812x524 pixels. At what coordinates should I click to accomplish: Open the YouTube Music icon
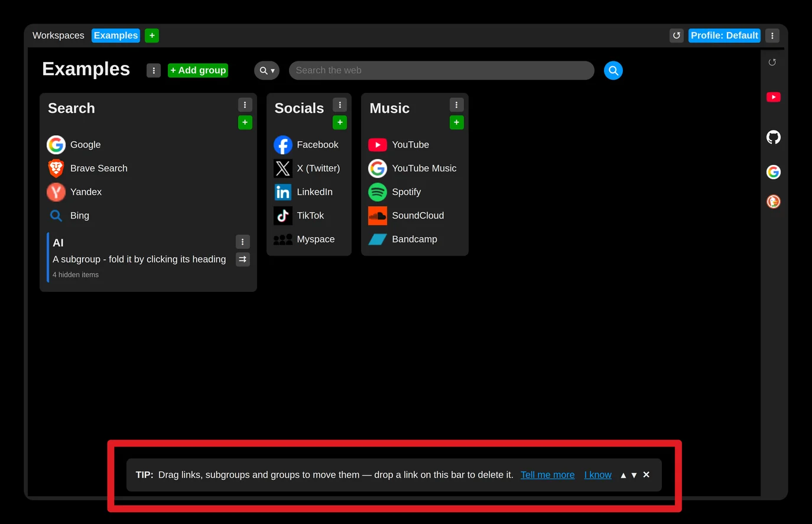(378, 168)
